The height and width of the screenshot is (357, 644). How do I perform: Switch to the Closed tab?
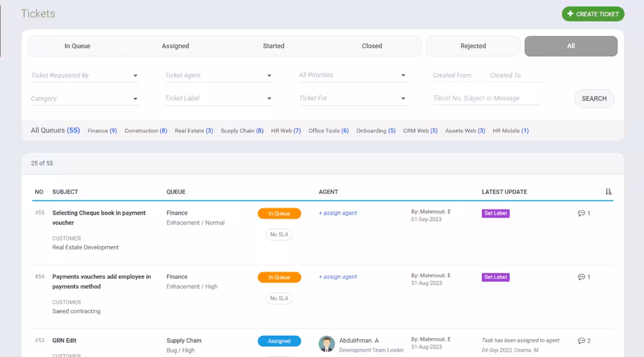(372, 46)
